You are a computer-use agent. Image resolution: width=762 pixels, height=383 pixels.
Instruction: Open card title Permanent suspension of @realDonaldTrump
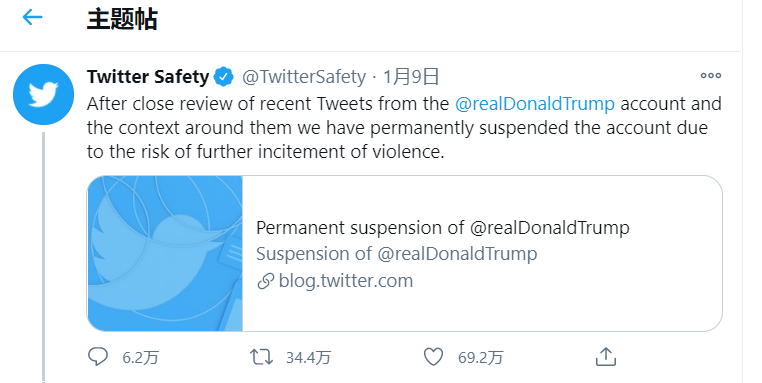tap(443, 227)
